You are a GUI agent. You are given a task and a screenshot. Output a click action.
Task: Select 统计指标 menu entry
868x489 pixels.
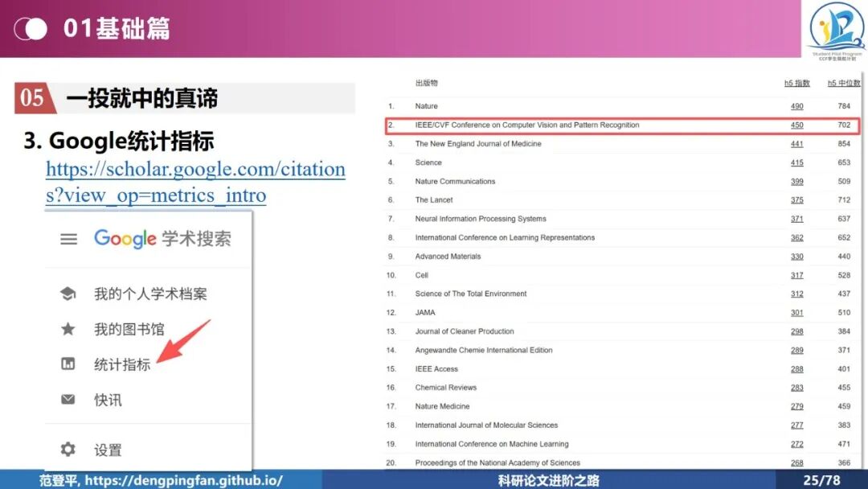tap(122, 364)
